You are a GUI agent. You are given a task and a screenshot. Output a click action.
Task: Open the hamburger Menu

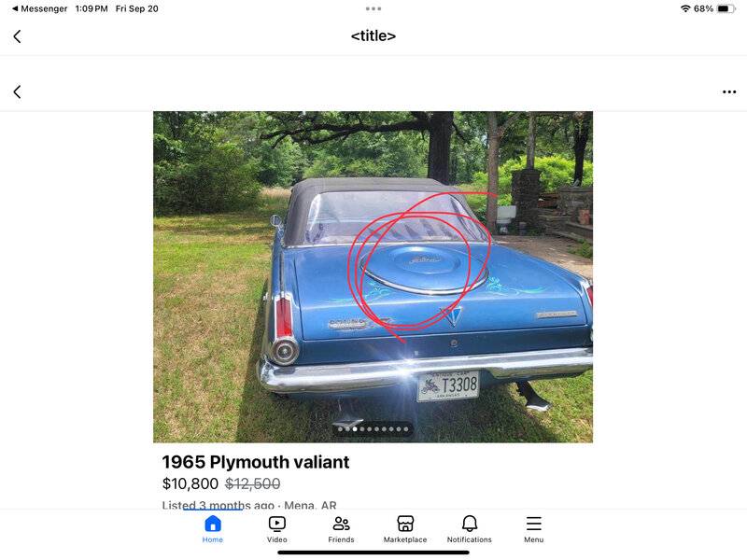coord(533,529)
